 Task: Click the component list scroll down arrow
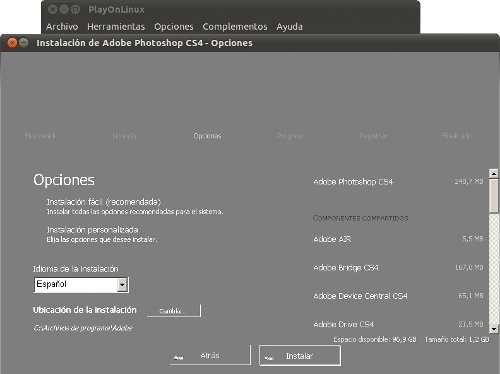pos(494,329)
